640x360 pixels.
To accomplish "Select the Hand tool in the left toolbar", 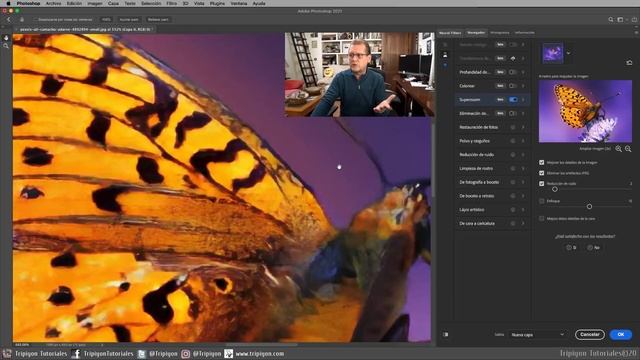I will [x=6, y=38].
